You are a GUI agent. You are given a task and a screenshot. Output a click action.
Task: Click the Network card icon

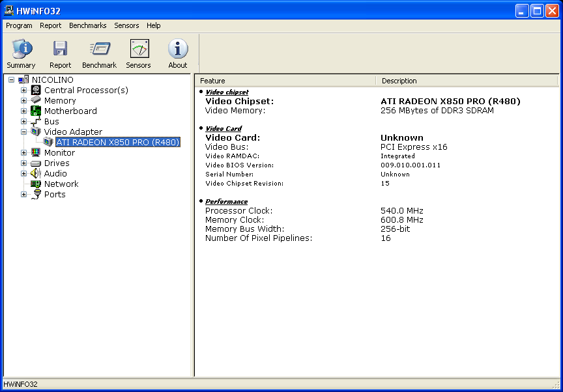pos(36,184)
